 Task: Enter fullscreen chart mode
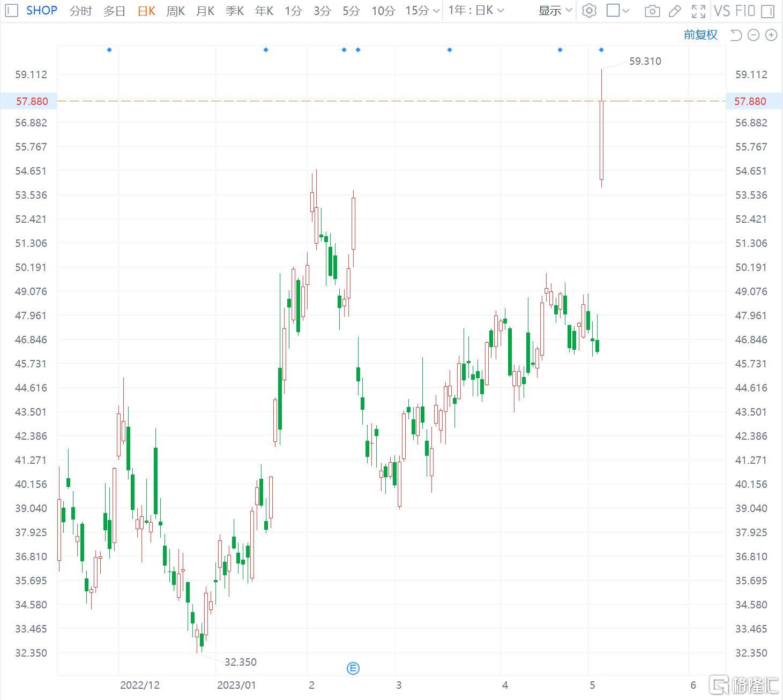(698, 11)
